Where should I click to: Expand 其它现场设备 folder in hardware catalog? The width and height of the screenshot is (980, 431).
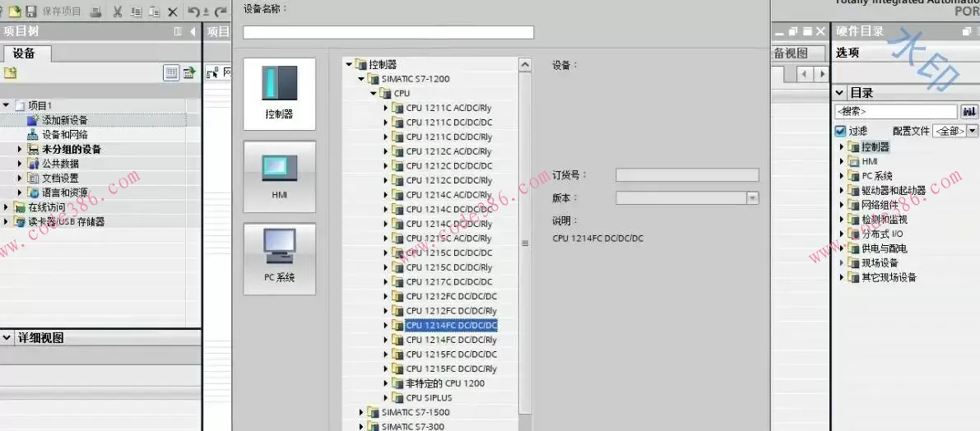click(841, 277)
